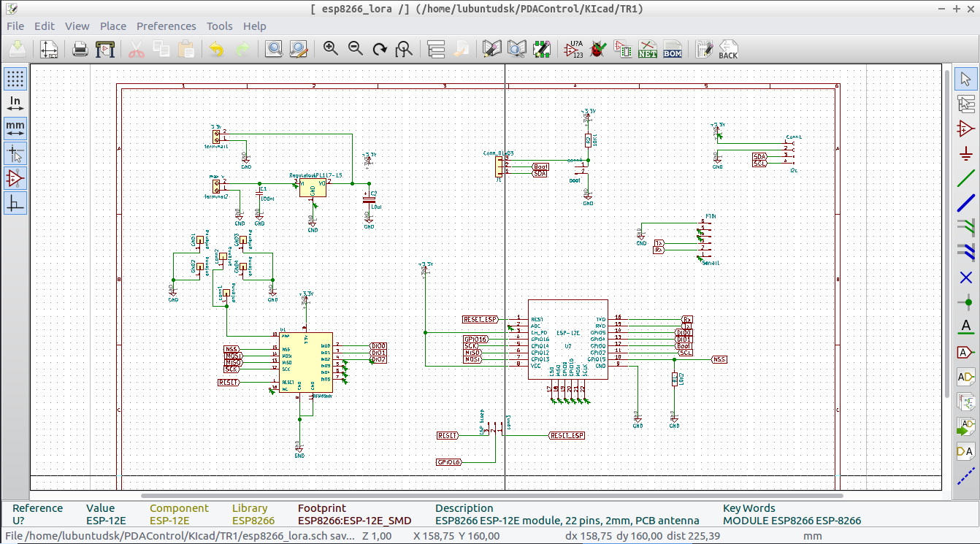The image size is (980, 544).
Task: Click the ESP-12E module symbol on canvas
Action: click(x=568, y=340)
